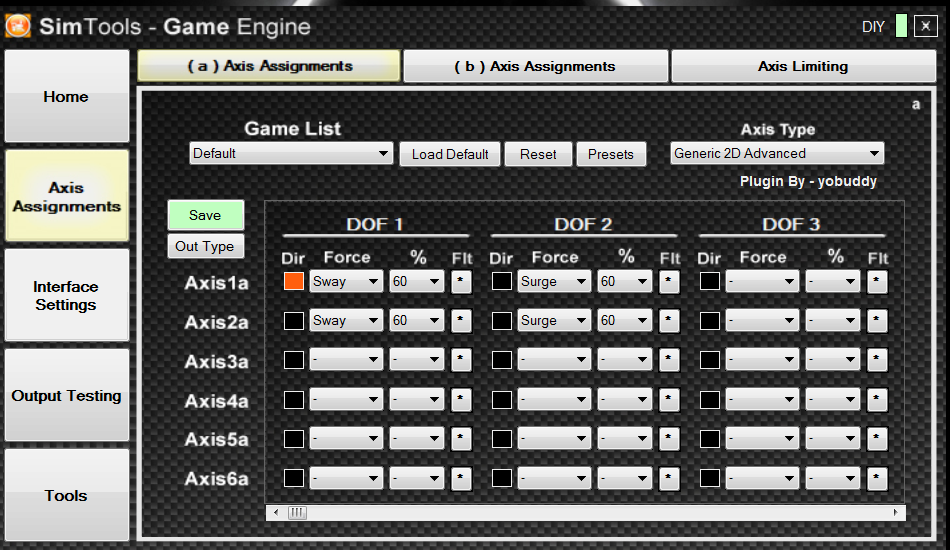The height and width of the screenshot is (550, 950).
Task: Open the Axis Limiting tab
Action: [802, 67]
